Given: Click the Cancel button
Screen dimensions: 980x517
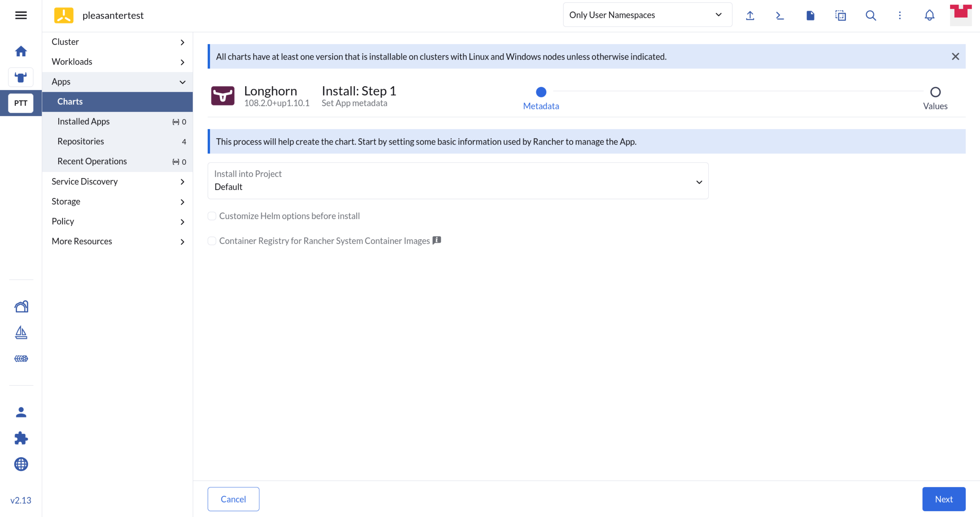Looking at the screenshot, I should tap(233, 499).
